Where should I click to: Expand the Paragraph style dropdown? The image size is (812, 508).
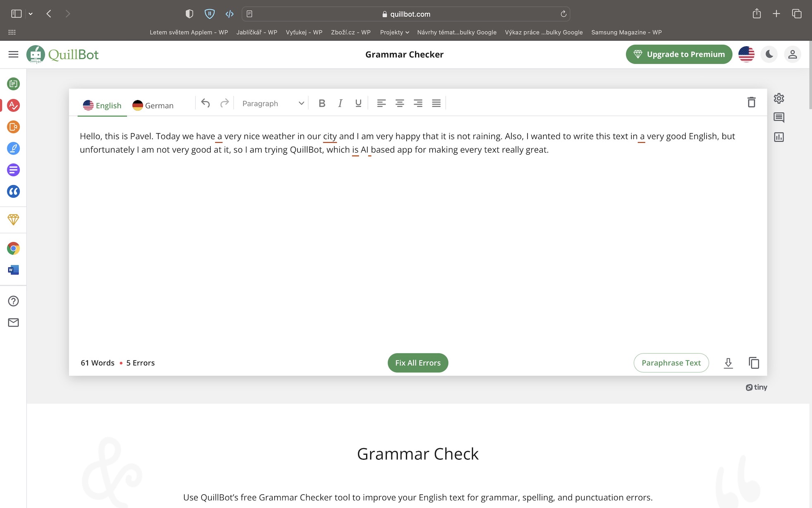point(273,103)
